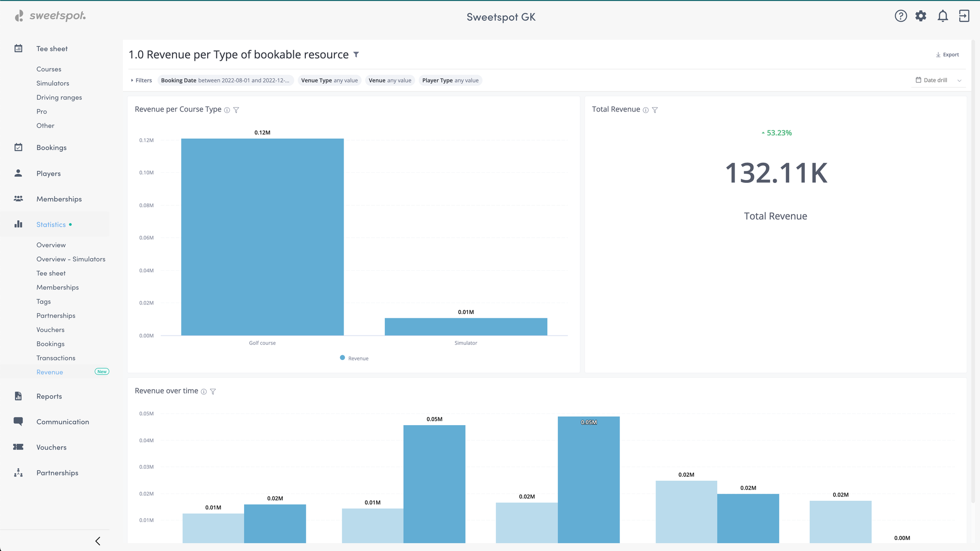Open Communication section
The width and height of the screenshot is (980, 551).
pyautogui.click(x=63, y=421)
